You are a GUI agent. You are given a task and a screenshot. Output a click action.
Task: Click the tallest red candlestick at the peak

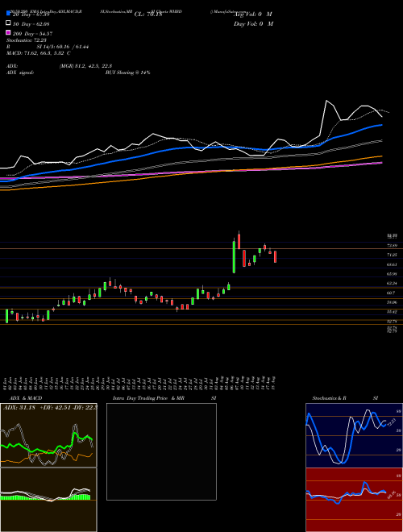point(239,240)
